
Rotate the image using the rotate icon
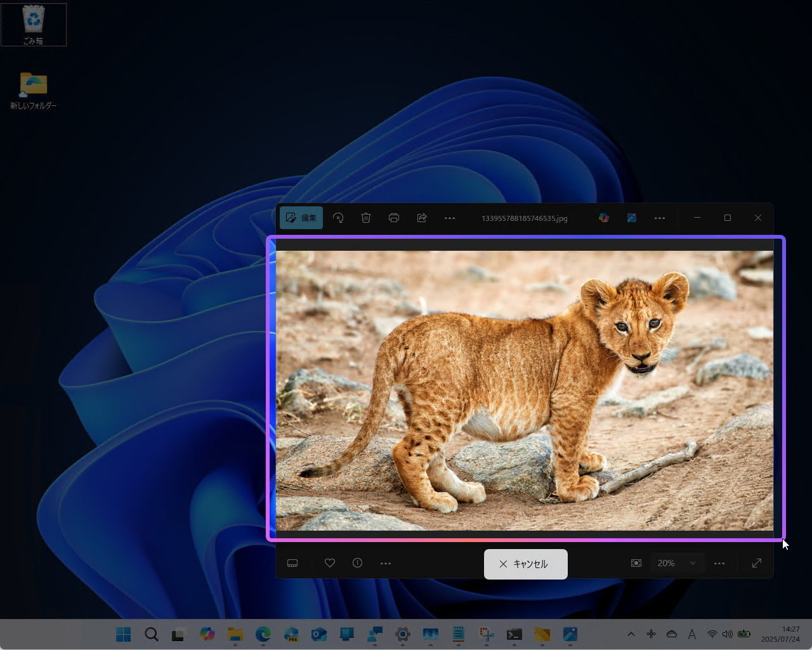[x=338, y=218]
